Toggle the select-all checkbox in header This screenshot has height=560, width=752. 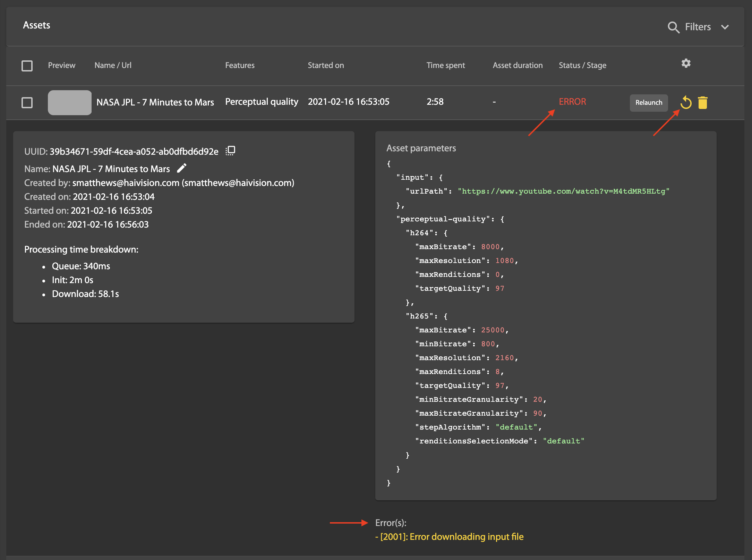(x=27, y=66)
